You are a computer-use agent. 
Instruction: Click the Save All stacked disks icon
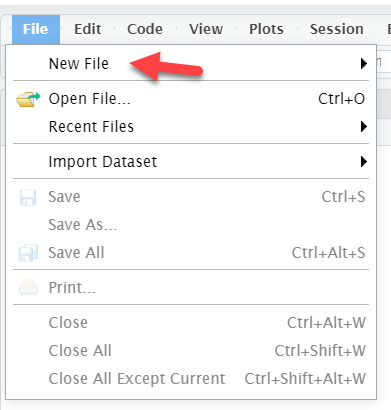(28, 253)
